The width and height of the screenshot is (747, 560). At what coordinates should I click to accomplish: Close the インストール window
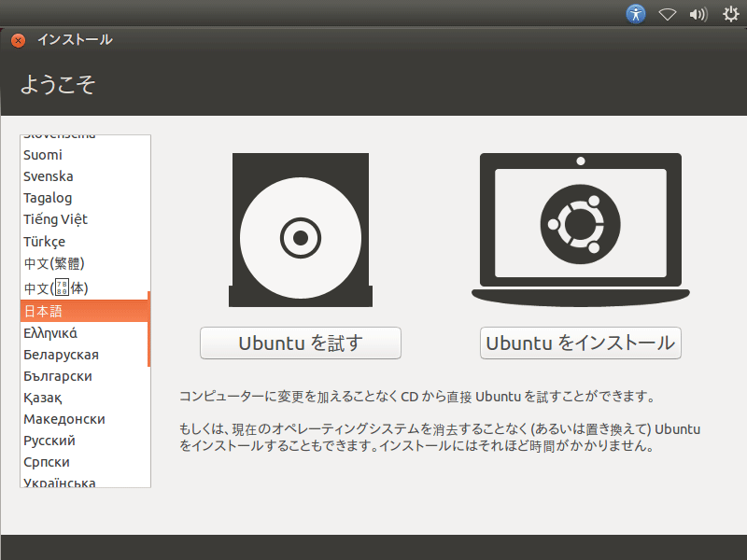pos(18,40)
